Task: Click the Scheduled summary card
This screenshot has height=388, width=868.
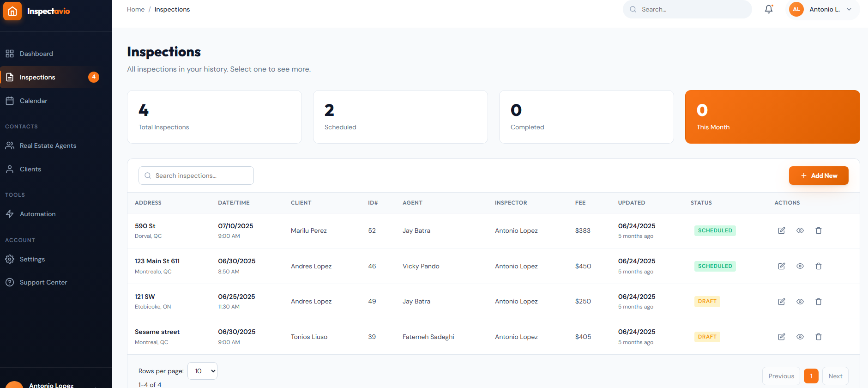Action: tap(400, 117)
